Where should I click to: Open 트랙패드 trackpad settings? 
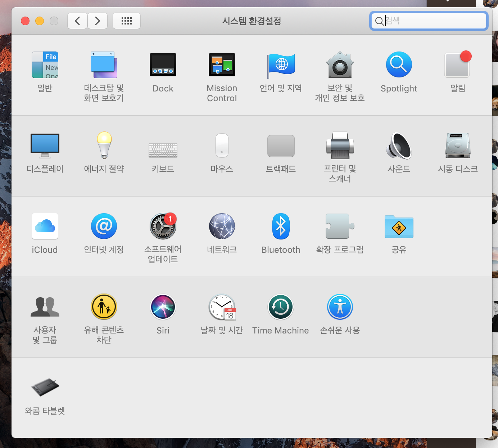(x=281, y=146)
